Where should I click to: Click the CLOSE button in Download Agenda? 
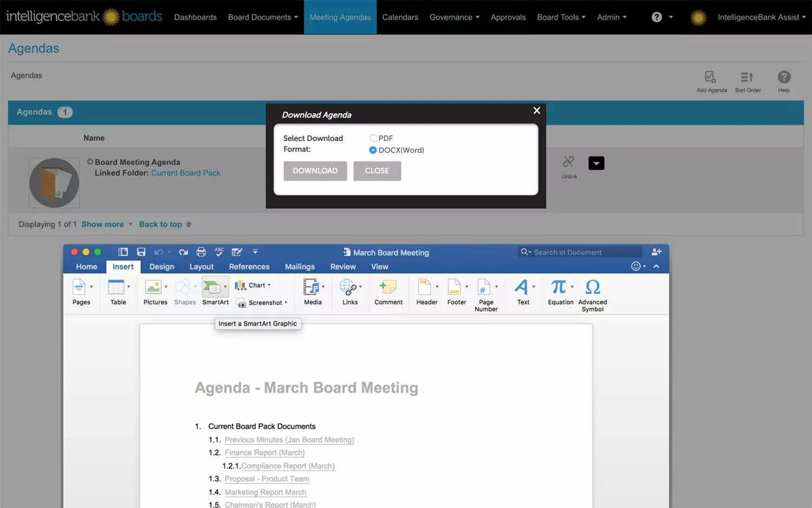click(377, 171)
